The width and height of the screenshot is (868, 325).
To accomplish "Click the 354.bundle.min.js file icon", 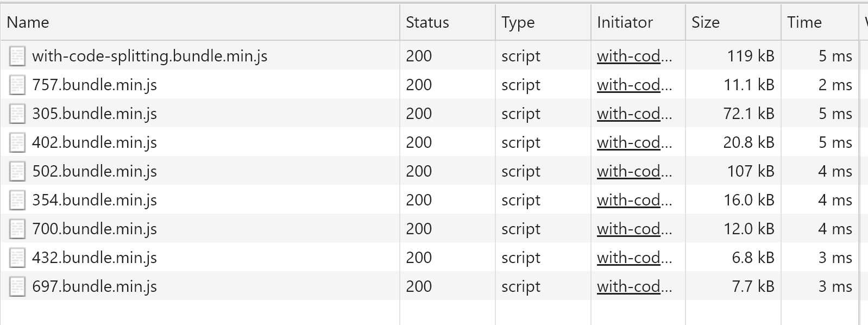I will [x=17, y=200].
